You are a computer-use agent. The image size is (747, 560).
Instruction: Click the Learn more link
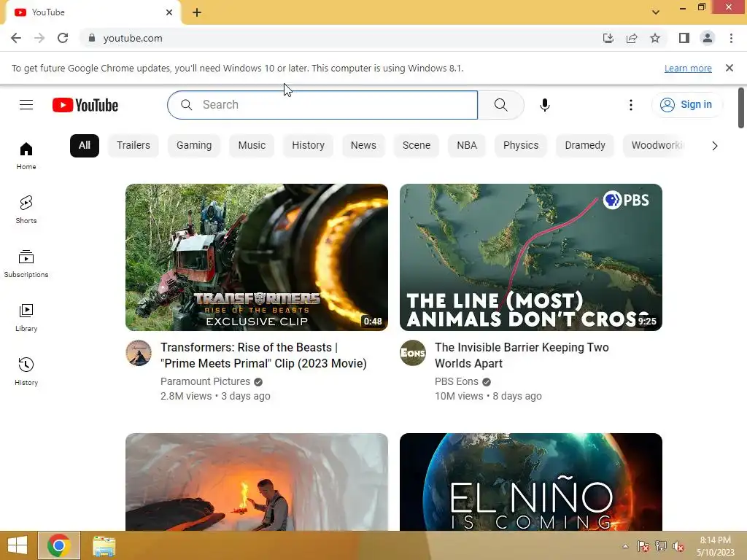688,69
